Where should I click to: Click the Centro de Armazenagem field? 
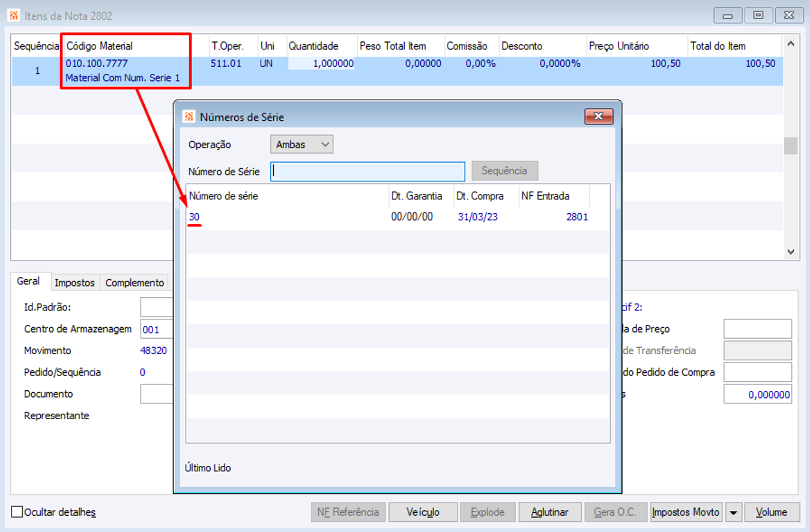tap(156, 330)
